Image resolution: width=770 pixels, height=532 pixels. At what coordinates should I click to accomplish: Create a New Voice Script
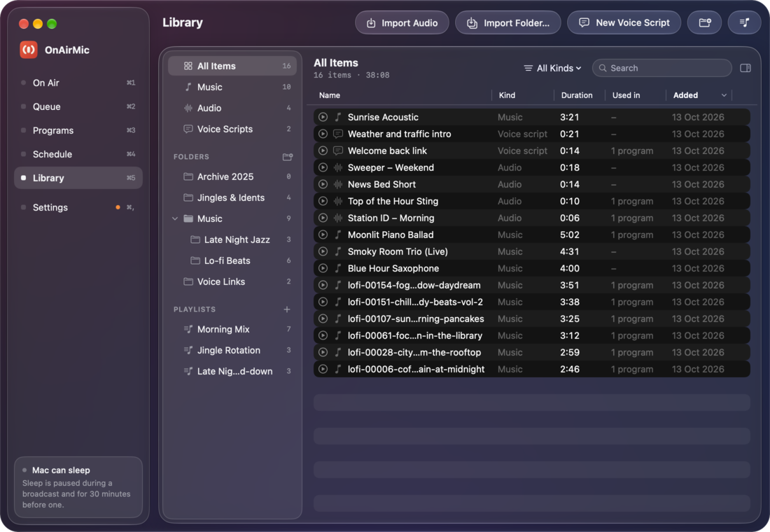click(x=624, y=22)
